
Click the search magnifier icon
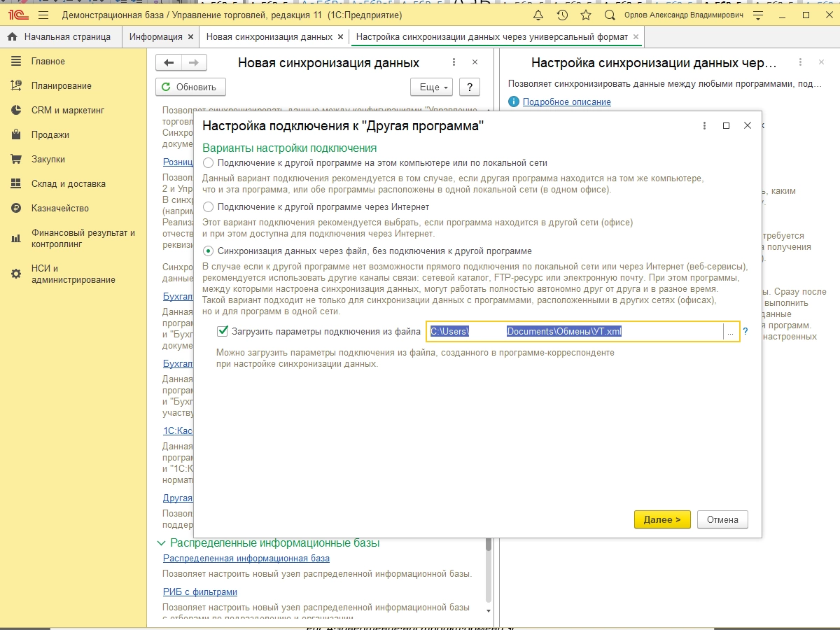coord(610,15)
